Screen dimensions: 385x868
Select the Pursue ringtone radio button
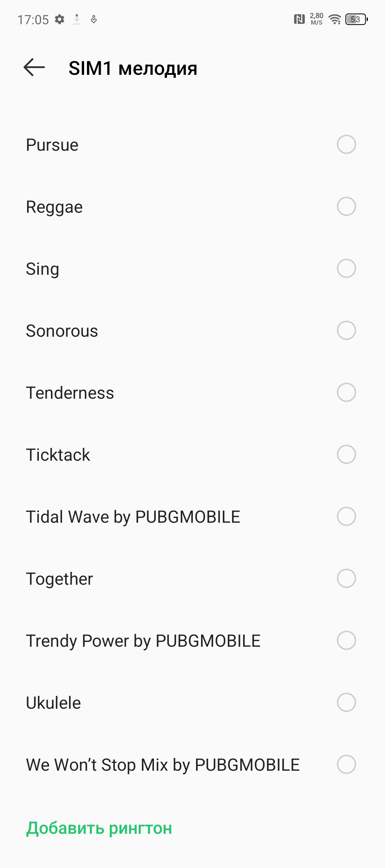pos(346,144)
